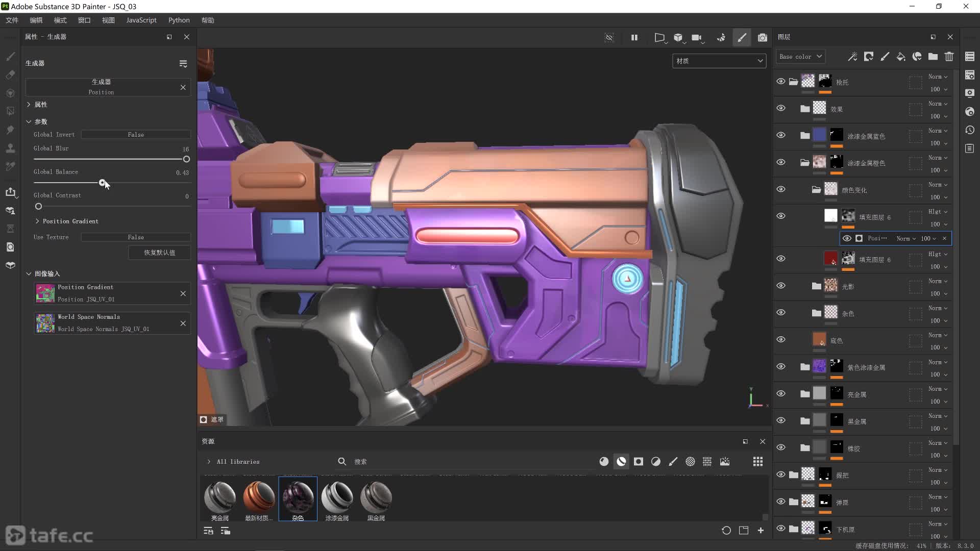
Task: Open the JavaScript menu
Action: coord(141,20)
